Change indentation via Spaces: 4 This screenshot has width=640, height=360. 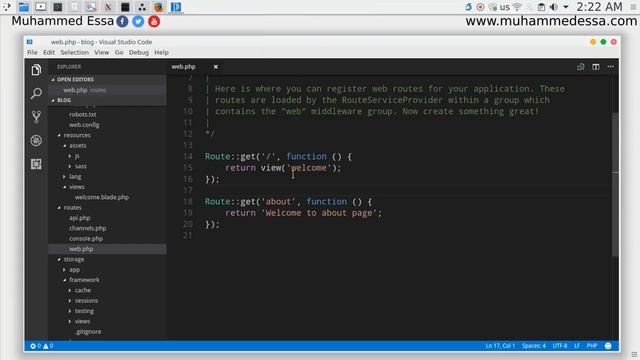point(534,346)
